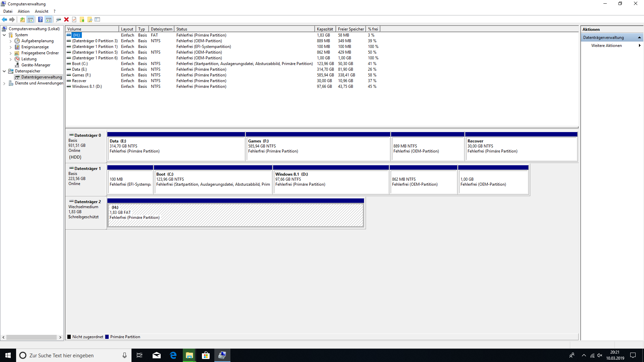Click the Kapazität column header
The height and width of the screenshot is (362, 644).
pyautogui.click(x=325, y=29)
